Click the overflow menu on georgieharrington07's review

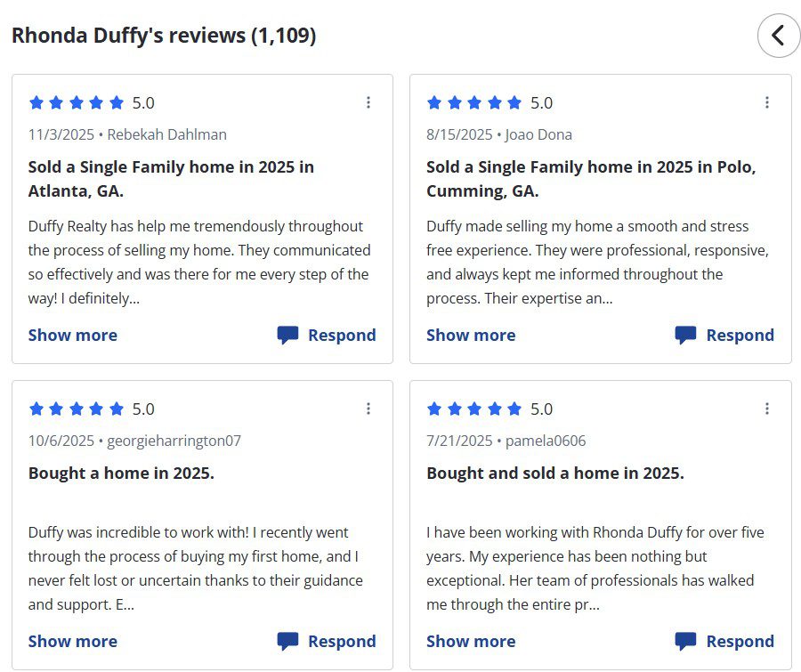tap(369, 408)
